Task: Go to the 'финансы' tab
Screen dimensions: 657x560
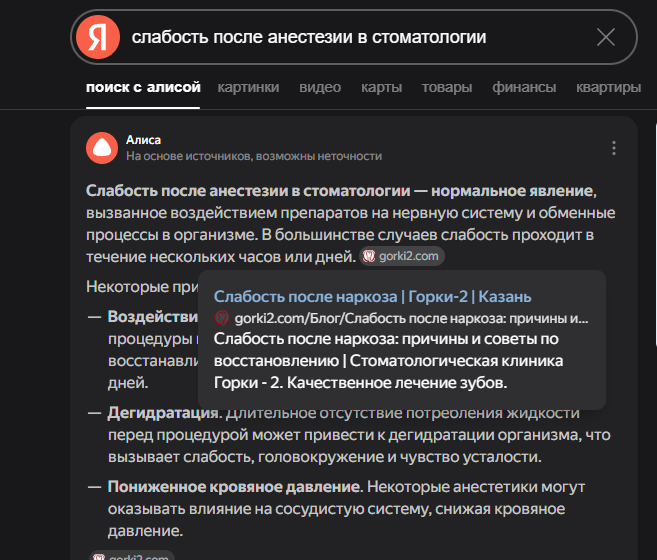Action: pyautogui.click(x=524, y=87)
